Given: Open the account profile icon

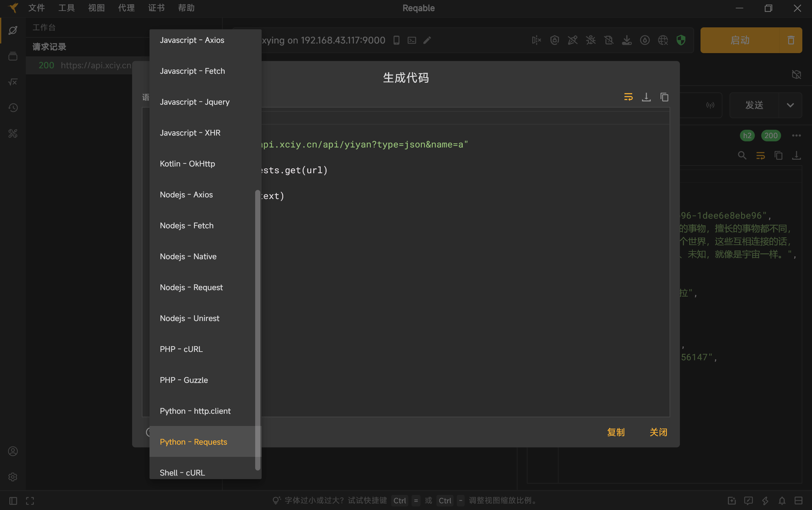Looking at the screenshot, I should [13, 451].
